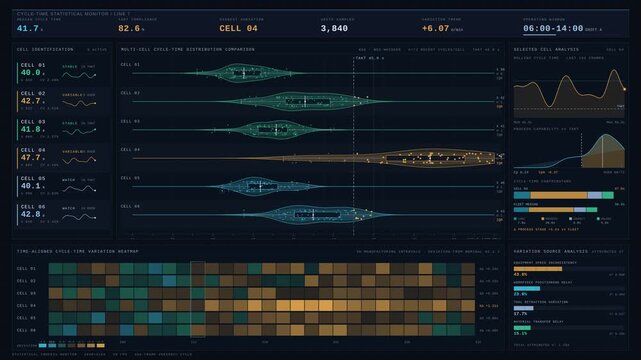The image size is (641, 360).
Task: Click the orange contributors legend swatch
Action: 543,219
